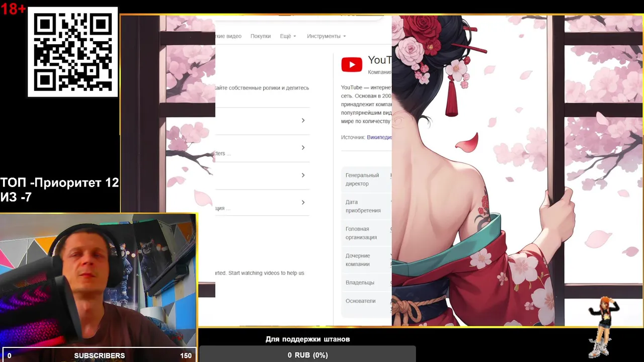644x362 pixels.
Task: Click the 'Start watching videos to help us' text
Action: pos(266,273)
